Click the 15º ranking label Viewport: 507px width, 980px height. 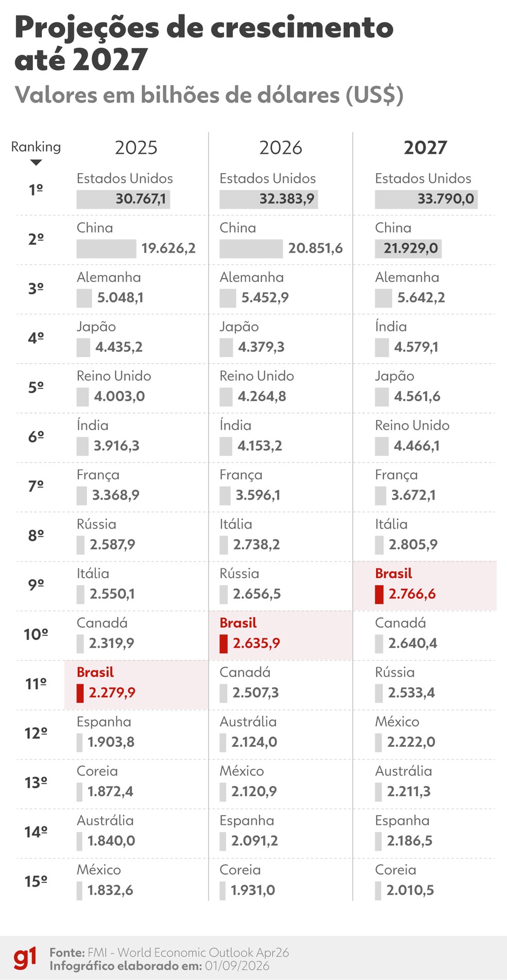[x=36, y=882]
